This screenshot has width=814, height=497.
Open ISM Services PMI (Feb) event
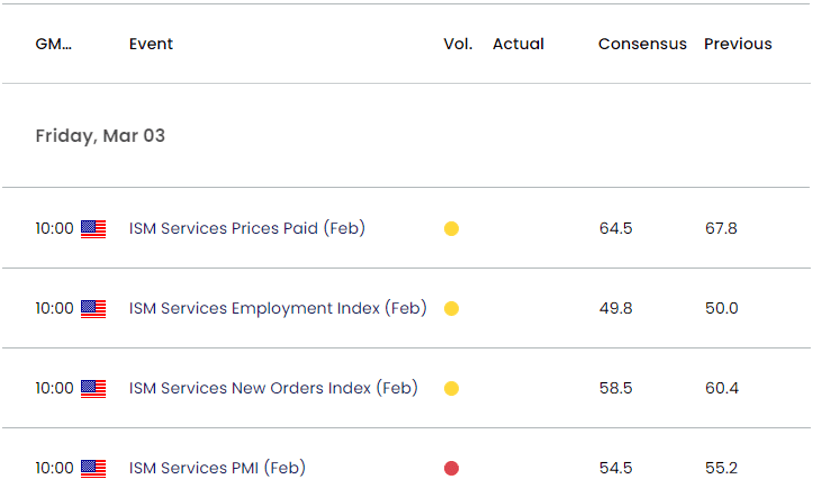point(217,467)
